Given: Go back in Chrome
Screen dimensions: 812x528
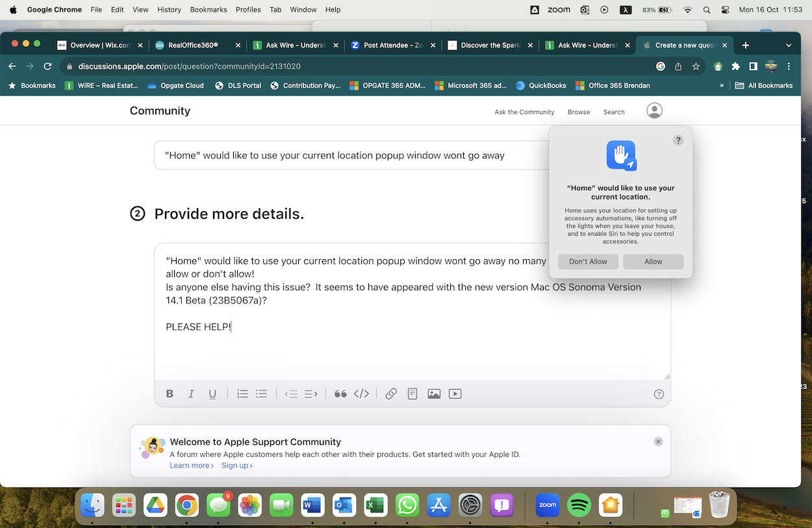Looking at the screenshot, I should 12,66.
